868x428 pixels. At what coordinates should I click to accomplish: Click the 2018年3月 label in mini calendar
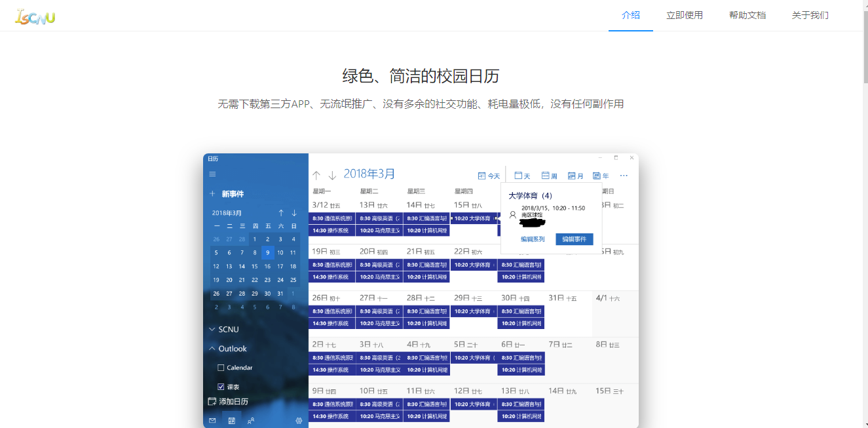227,213
